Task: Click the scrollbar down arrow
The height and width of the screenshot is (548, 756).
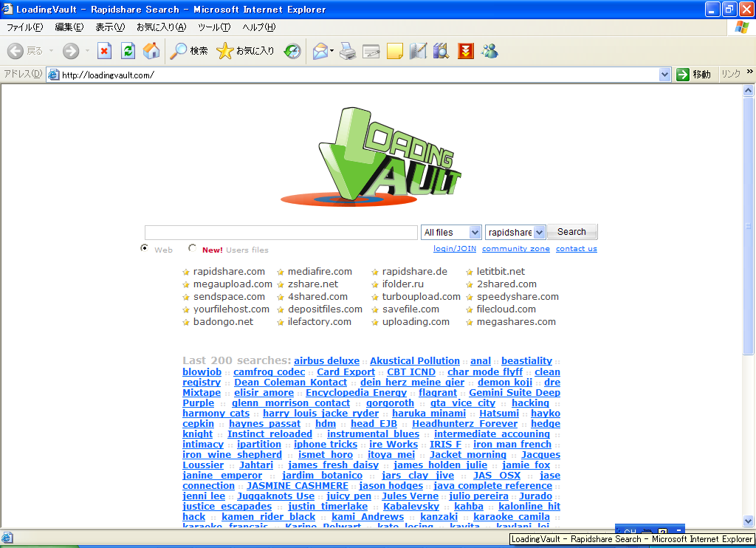Action: (x=749, y=521)
